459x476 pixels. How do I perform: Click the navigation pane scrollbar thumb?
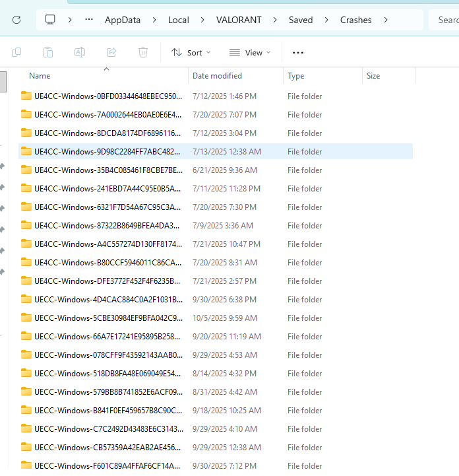pos(3,81)
